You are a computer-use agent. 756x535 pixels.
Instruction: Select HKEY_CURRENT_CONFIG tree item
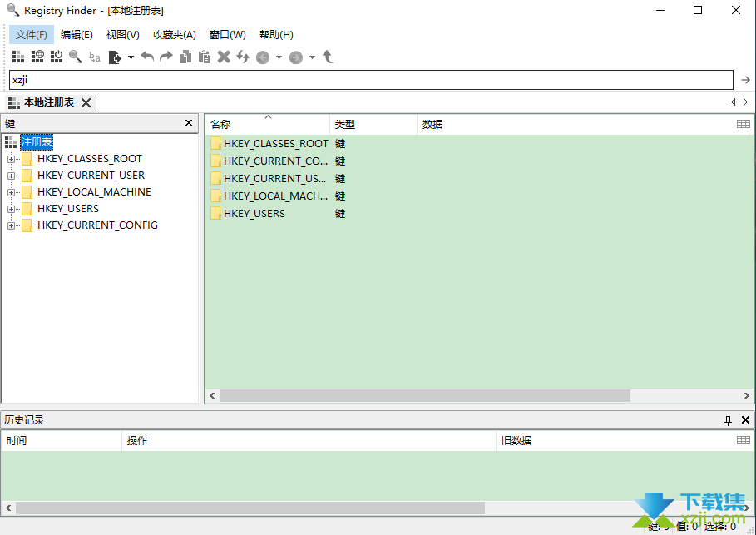pyautogui.click(x=97, y=225)
